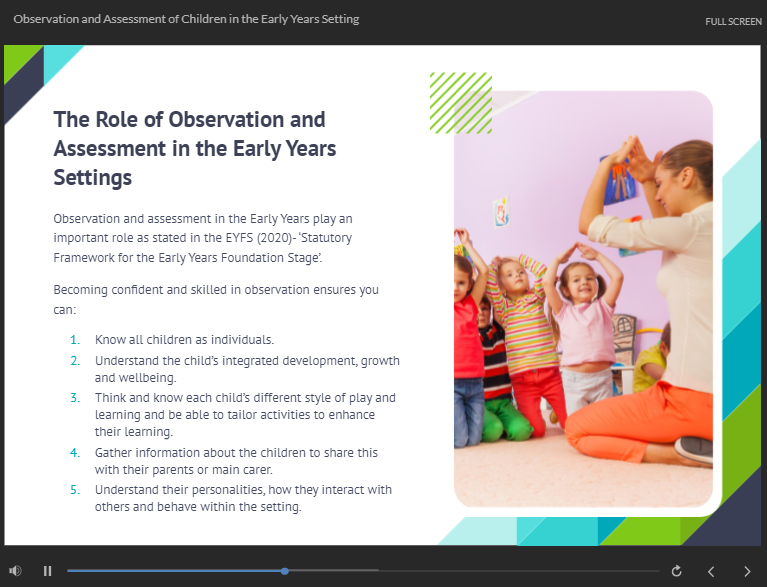Click the course title in the header
The image size is (767, 587).
[x=186, y=19]
